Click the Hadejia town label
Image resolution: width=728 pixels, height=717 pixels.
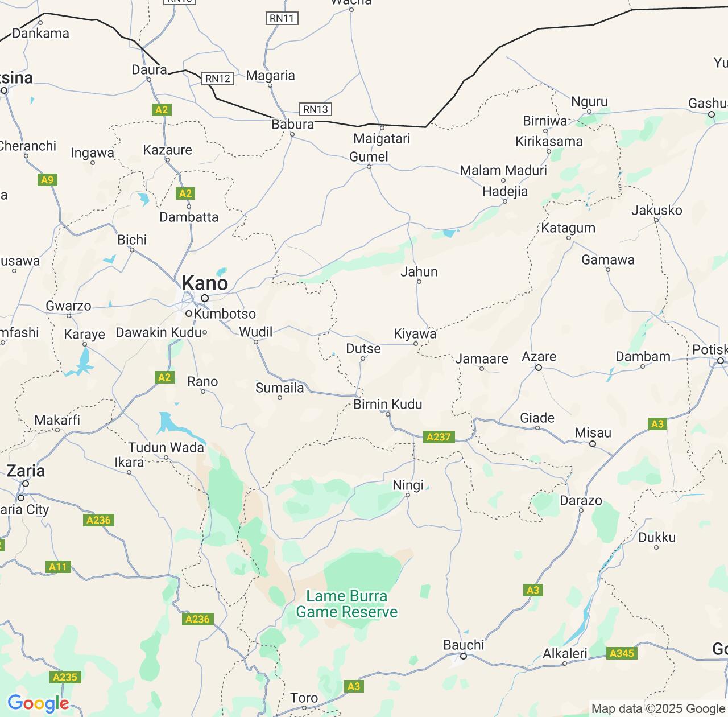[x=505, y=191]
